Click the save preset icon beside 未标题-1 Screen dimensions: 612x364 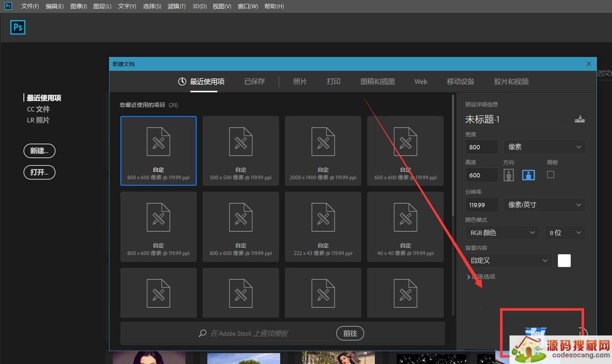point(579,119)
